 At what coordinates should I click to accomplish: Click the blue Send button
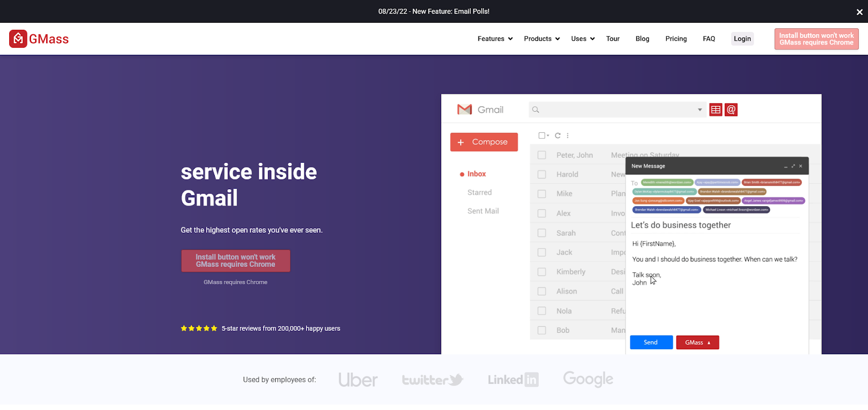651,343
